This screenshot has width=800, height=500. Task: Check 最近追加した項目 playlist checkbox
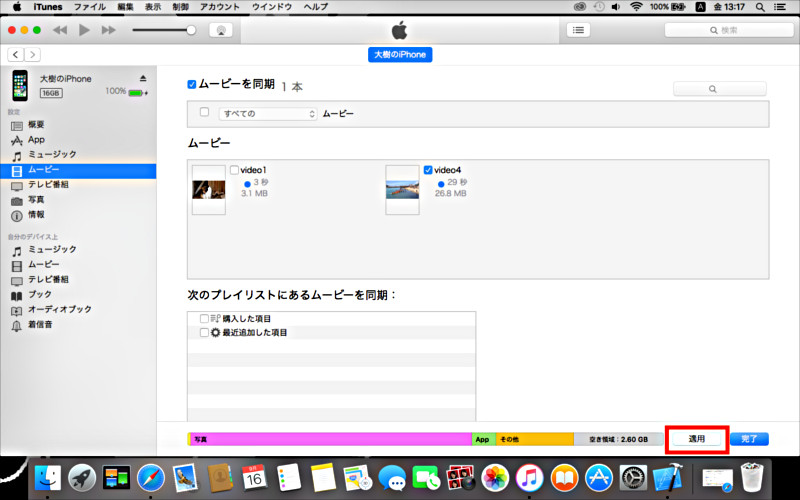204,333
